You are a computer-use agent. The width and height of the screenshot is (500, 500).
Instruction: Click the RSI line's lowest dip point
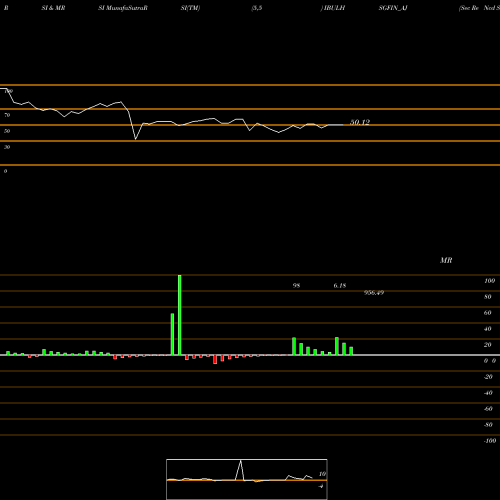coord(135,139)
